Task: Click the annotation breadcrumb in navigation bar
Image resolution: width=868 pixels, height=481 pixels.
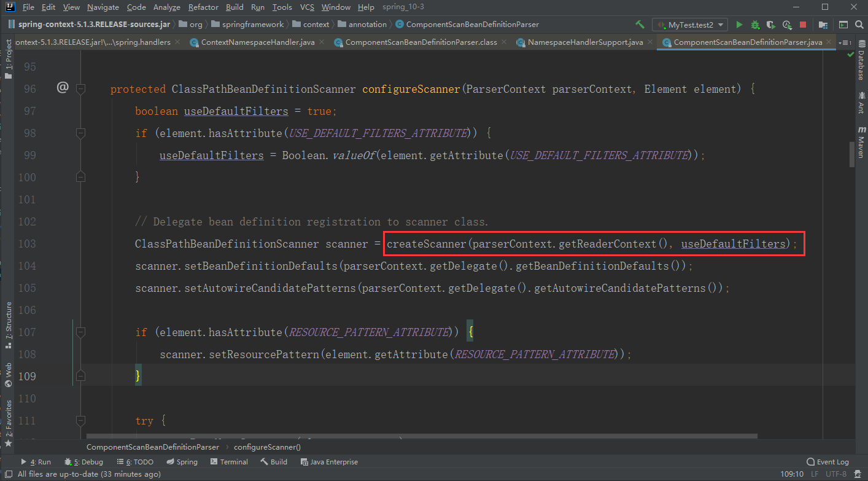Action: pos(362,25)
